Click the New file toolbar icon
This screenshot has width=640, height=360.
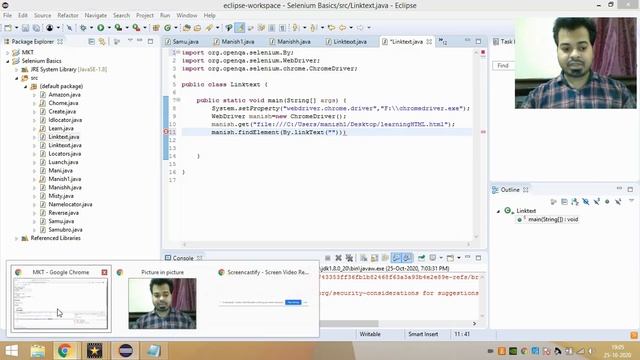point(8,28)
